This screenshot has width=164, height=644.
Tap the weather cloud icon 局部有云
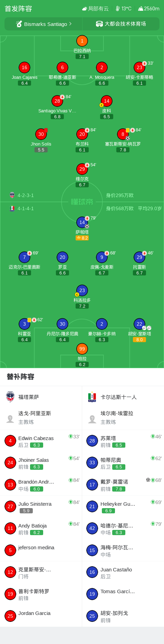[85, 9]
